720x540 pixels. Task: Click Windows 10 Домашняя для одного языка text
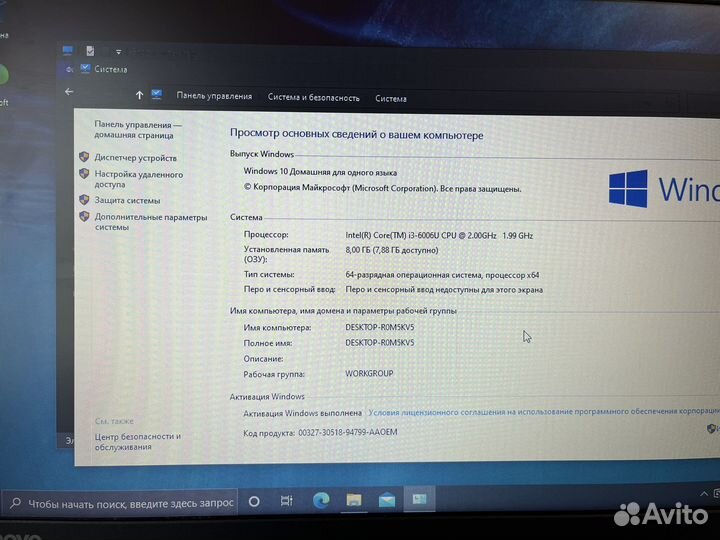point(320,172)
